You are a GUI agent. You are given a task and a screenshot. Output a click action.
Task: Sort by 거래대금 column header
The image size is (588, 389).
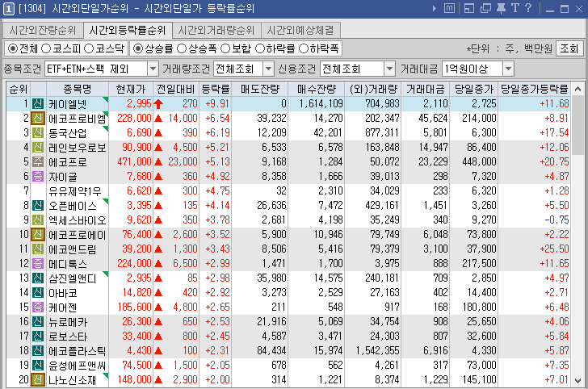pos(426,90)
